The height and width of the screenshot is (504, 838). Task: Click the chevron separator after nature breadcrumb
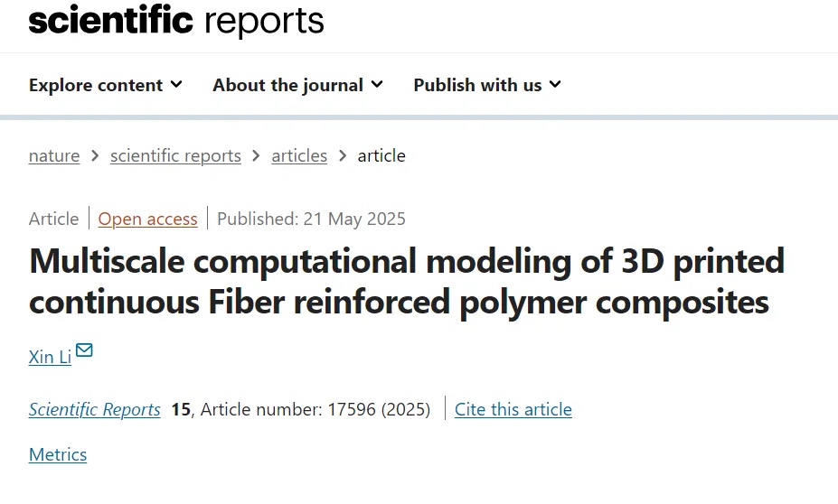[x=95, y=155]
